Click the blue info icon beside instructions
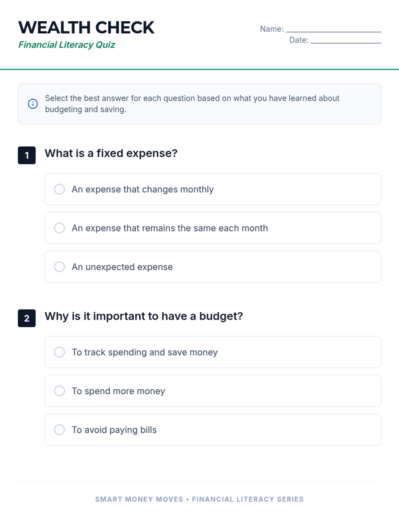The width and height of the screenshot is (399, 532). [x=33, y=104]
